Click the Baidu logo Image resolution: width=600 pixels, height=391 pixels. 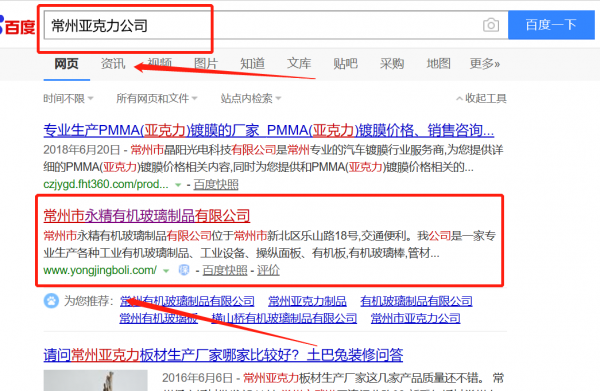tap(17, 26)
